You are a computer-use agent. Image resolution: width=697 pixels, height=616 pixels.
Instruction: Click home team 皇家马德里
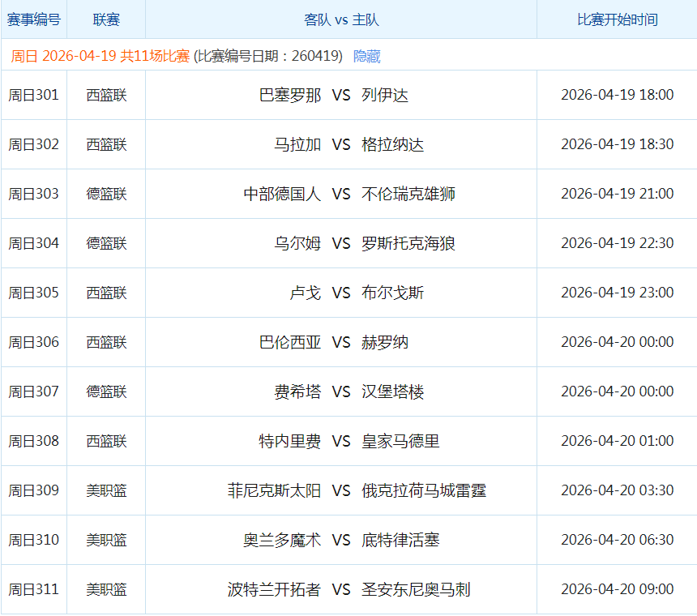pyautogui.click(x=400, y=441)
